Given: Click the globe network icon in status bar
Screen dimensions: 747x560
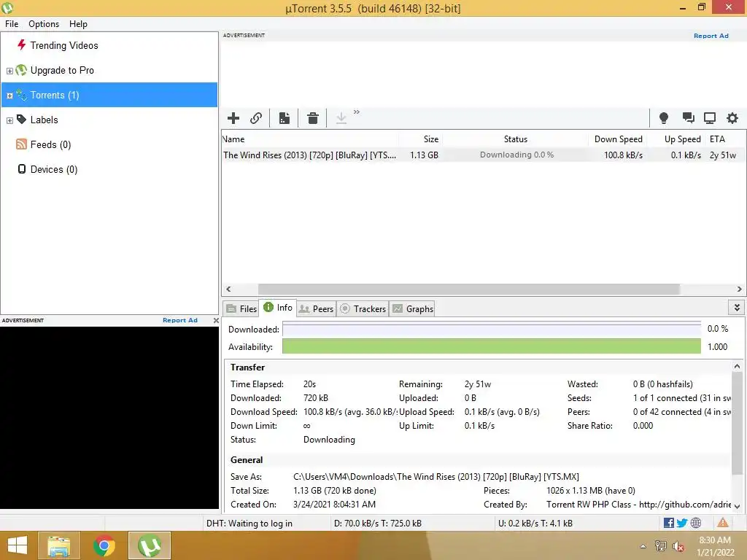Looking at the screenshot, I should click(x=696, y=523).
